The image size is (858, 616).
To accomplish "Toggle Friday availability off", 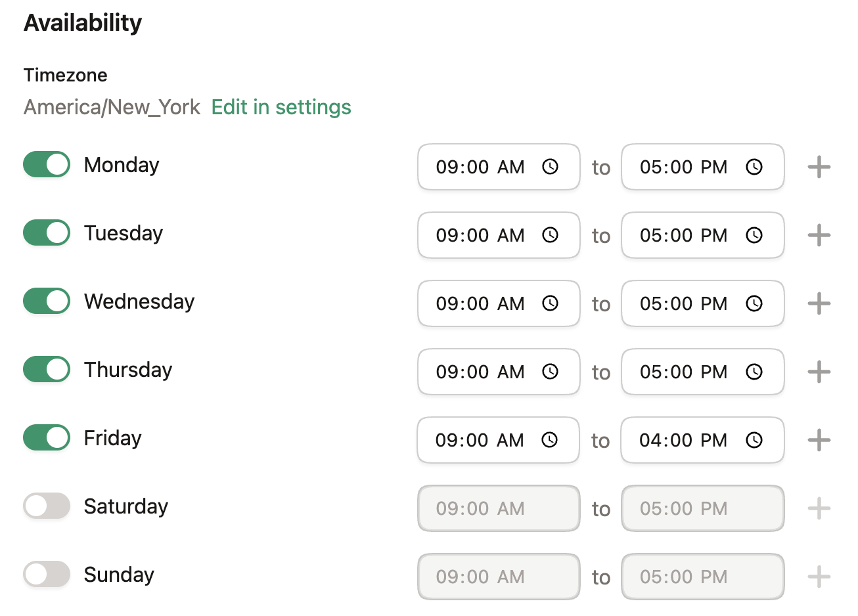I will click(x=46, y=437).
